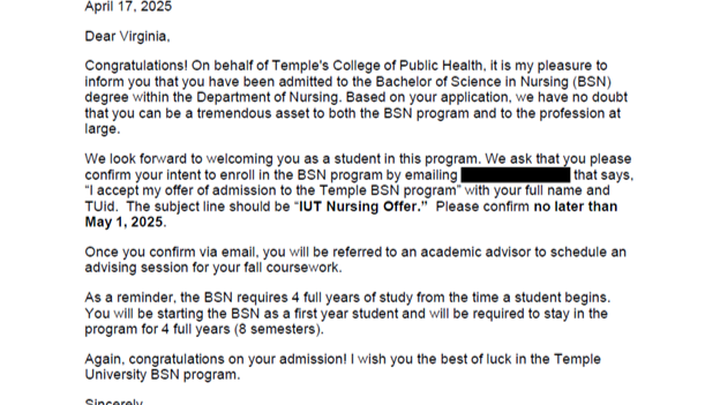Click the text '(8 semesters)'
The image size is (720, 405).
click(x=279, y=329)
